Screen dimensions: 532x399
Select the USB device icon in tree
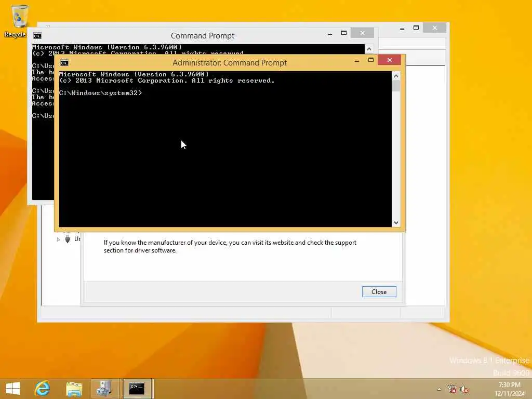click(68, 239)
